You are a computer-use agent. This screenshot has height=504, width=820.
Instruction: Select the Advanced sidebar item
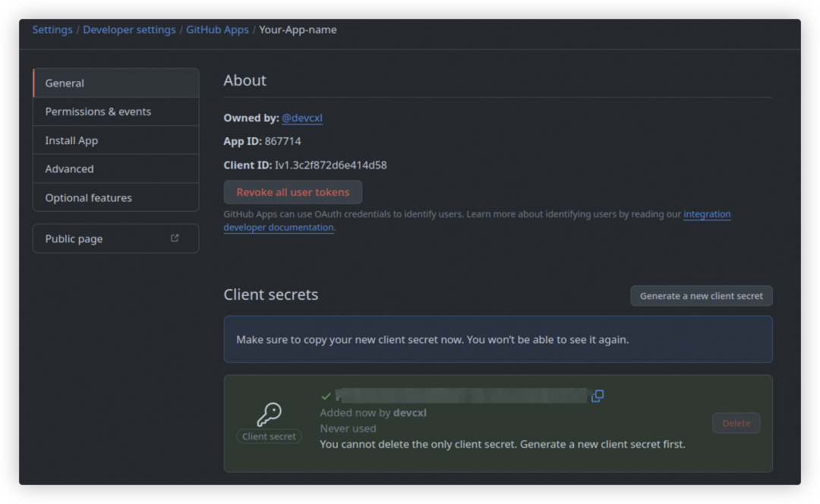point(116,169)
